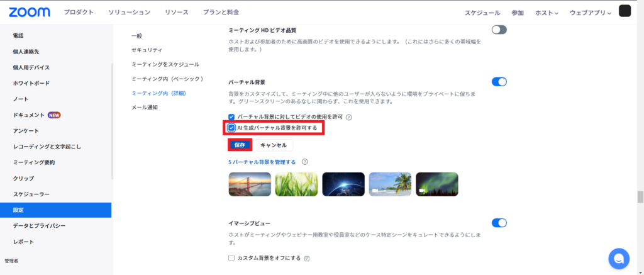Click the キャンセル button
This screenshot has width=644, height=275.
[x=274, y=145]
